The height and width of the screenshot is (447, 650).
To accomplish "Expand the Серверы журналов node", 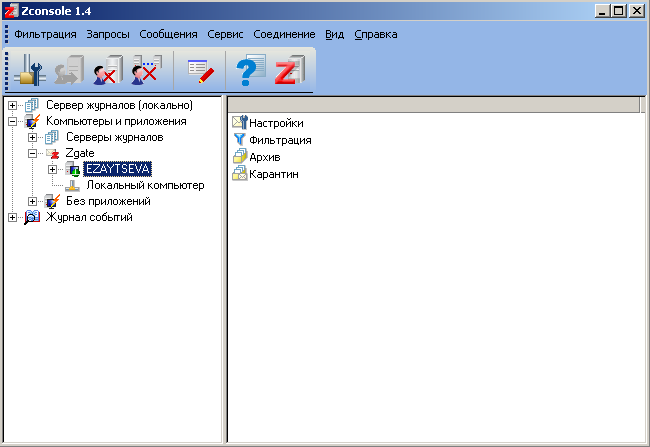I will coord(32,137).
